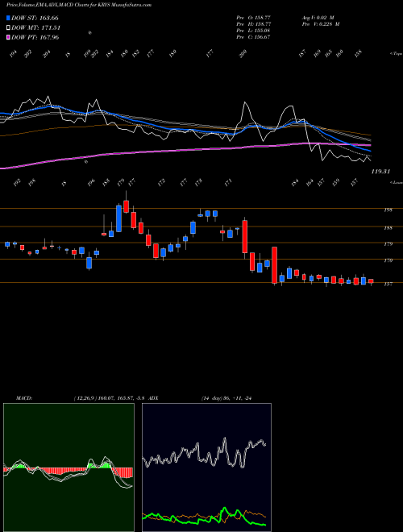Click the magenta DOW PT legend swatch
Image resolution: width=403 pixels, height=532 pixels.
(8, 37)
